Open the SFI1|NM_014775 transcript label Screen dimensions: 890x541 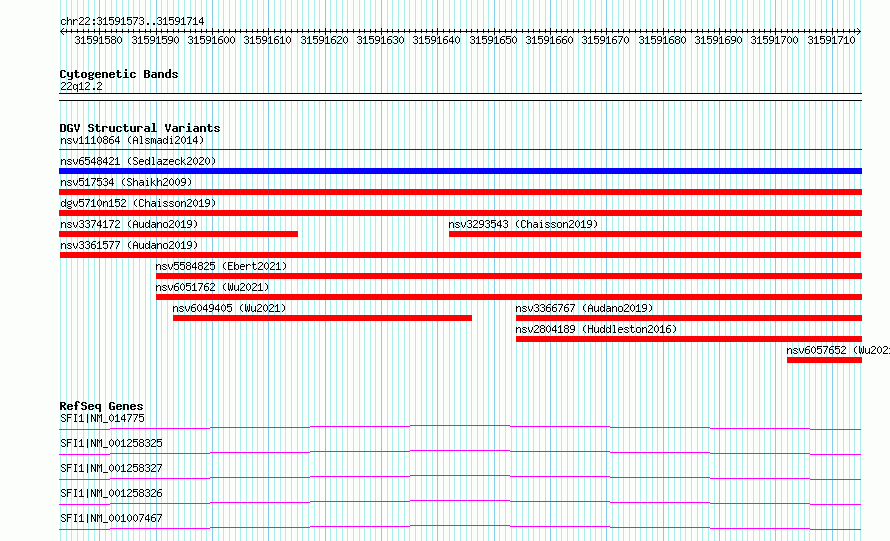pos(102,418)
